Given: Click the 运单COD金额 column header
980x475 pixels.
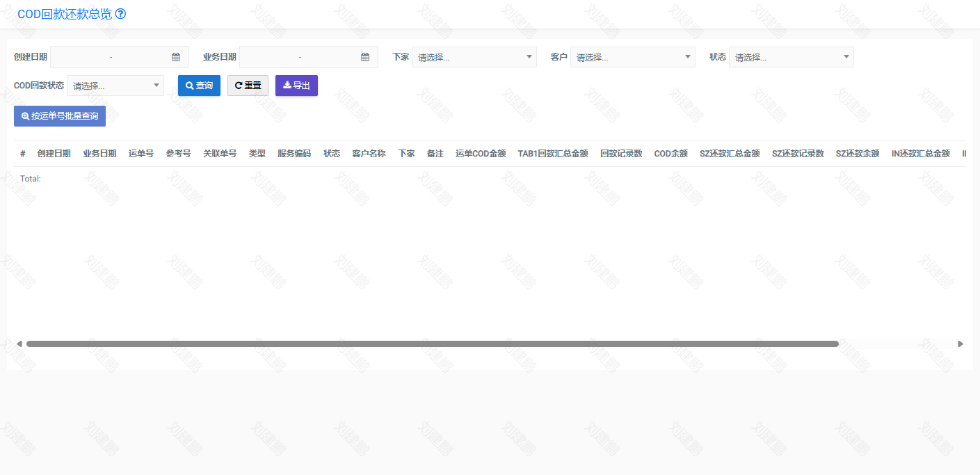Looking at the screenshot, I should [481, 154].
